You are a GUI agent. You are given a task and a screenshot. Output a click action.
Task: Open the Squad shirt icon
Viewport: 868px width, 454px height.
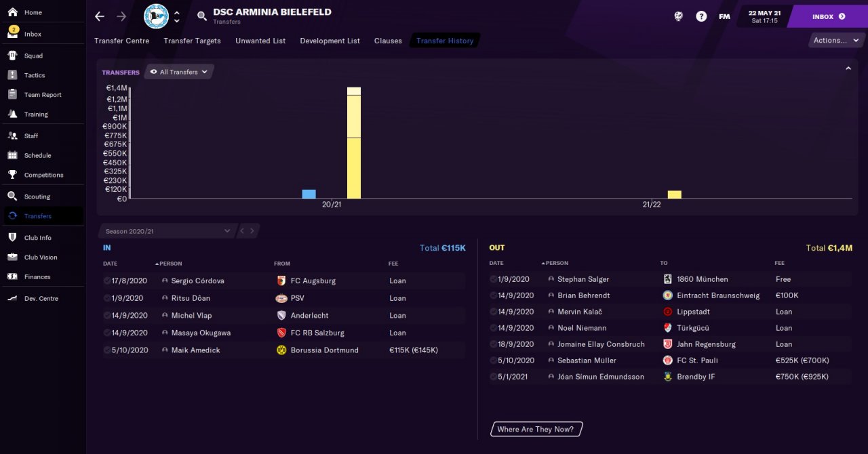pos(12,56)
